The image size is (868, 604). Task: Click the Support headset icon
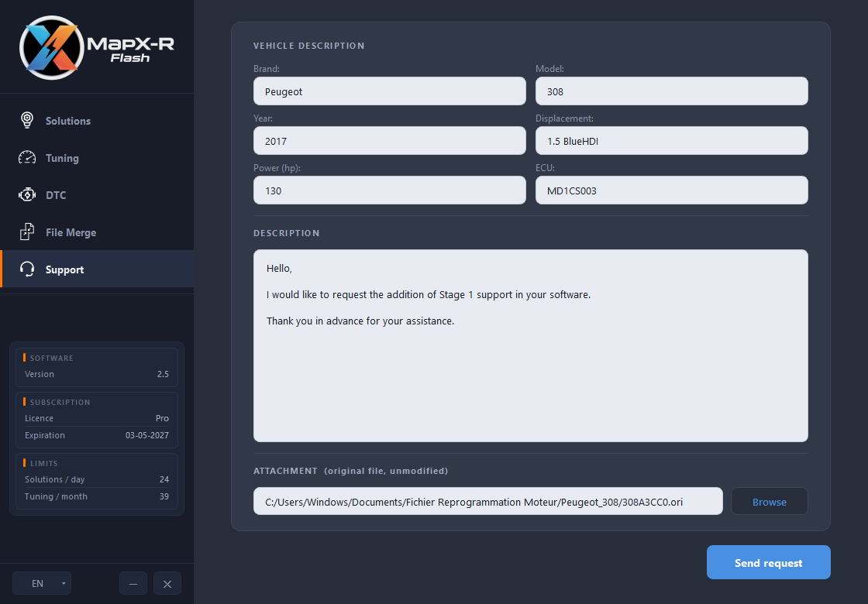coord(26,269)
